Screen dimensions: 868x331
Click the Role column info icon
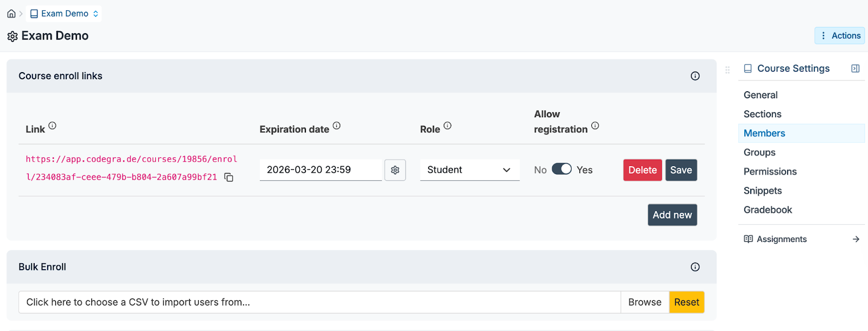(448, 126)
